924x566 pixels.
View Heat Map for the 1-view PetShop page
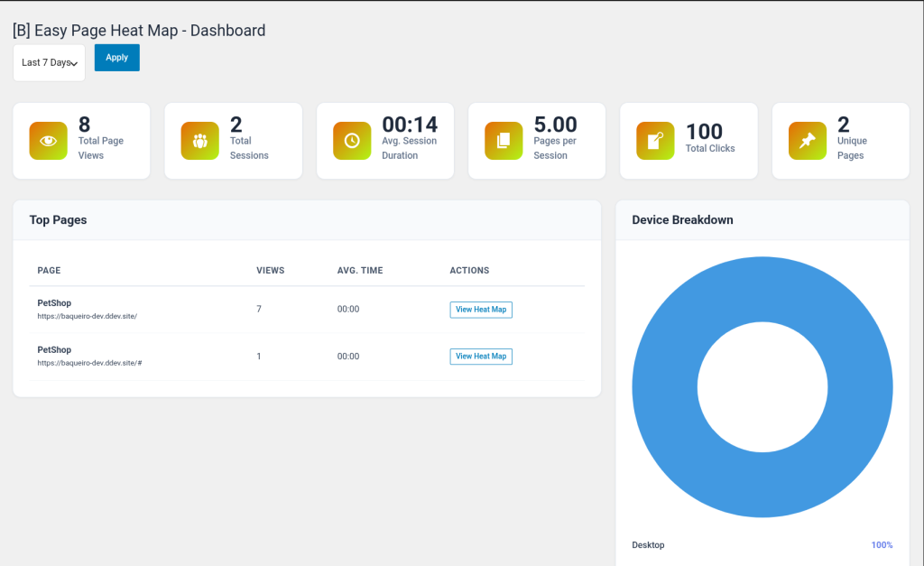point(481,356)
